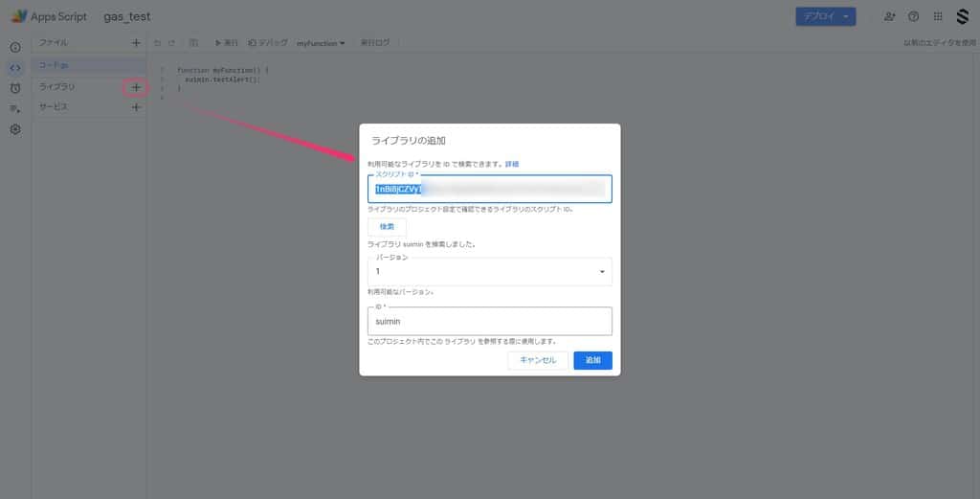Click the plus icon next to ライブラリ
This screenshot has width=980, height=499.
pos(136,87)
